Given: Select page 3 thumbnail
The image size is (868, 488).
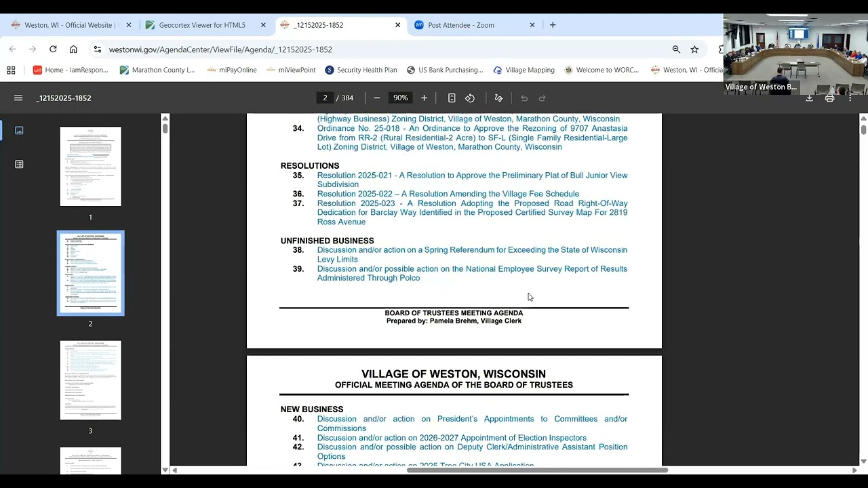Looking at the screenshot, I should (x=90, y=380).
